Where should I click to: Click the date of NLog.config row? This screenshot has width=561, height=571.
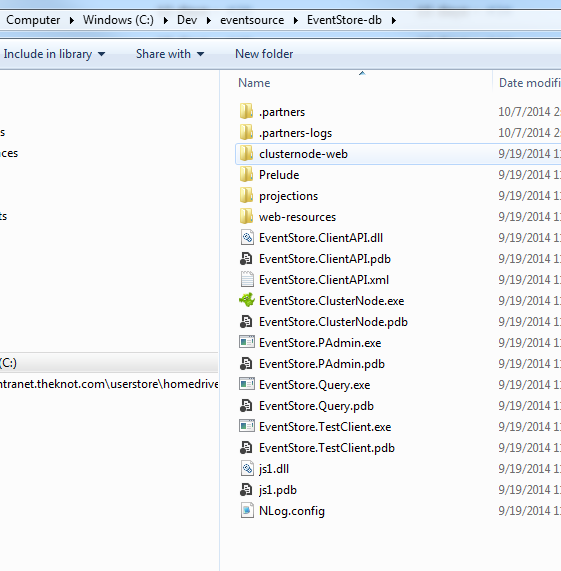pos(529,511)
